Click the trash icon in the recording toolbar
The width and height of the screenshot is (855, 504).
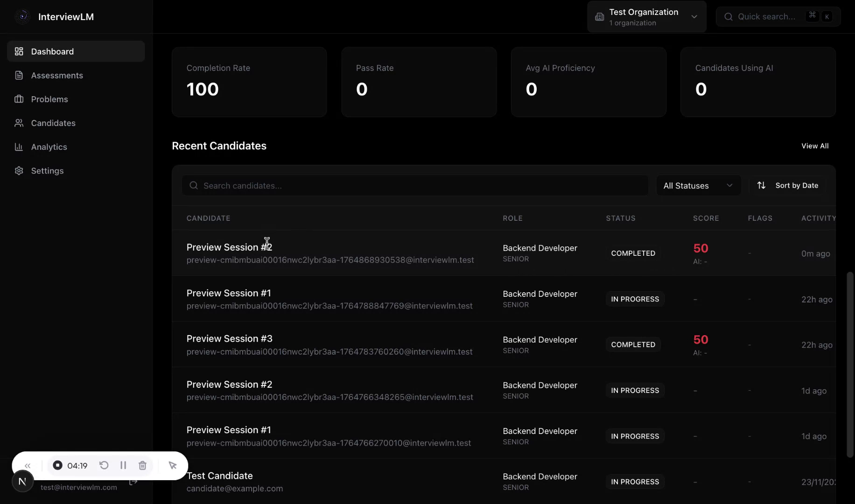click(142, 465)
